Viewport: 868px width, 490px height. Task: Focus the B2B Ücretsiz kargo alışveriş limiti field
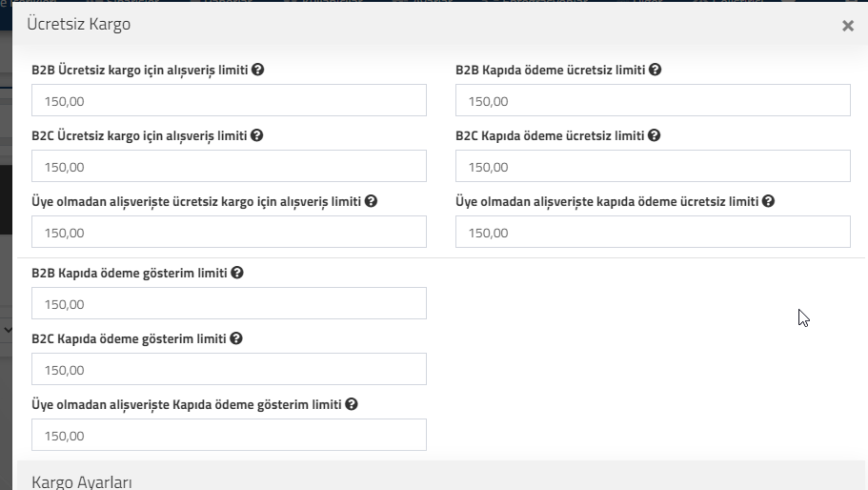point(229,100)
